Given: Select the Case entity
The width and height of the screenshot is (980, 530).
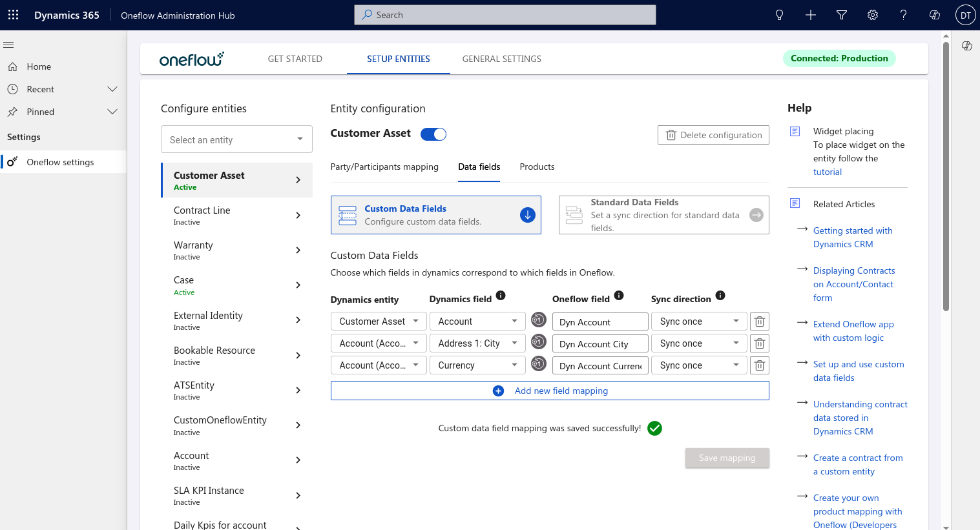Looking at the screenshot, I should (x=237, y=285).
